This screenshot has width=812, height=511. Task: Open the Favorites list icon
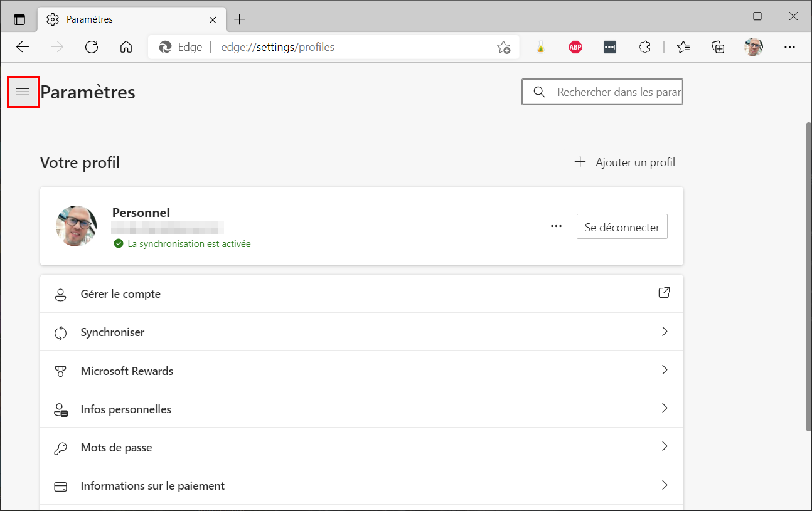[683, 47]
